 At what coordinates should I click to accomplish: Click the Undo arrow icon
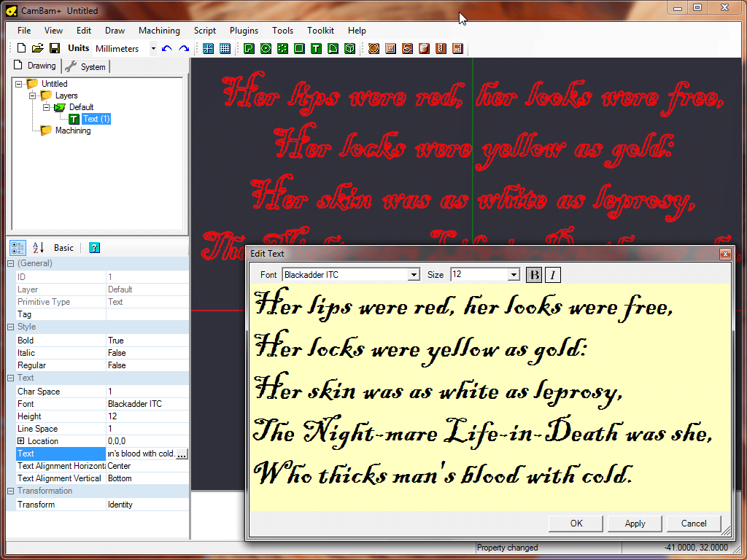click(167, 48)
